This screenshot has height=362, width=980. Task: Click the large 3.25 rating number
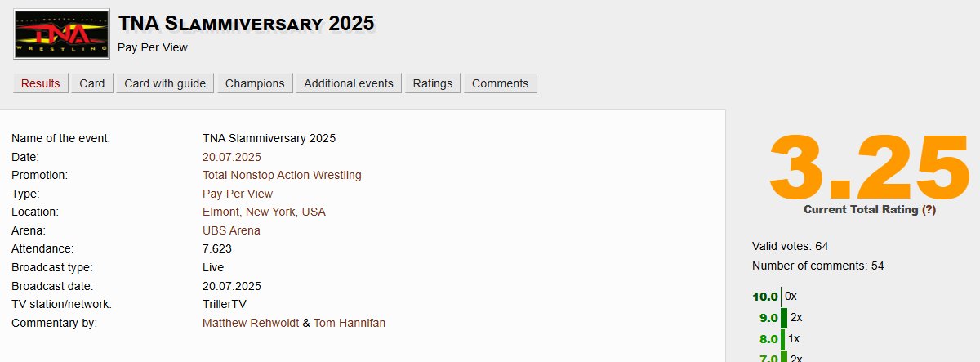[868, 168]
